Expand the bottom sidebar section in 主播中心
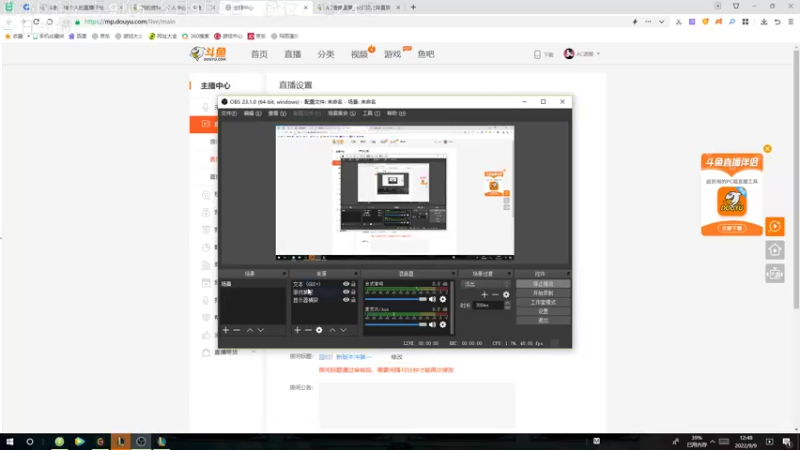800x450 pixels. (253, 352)
